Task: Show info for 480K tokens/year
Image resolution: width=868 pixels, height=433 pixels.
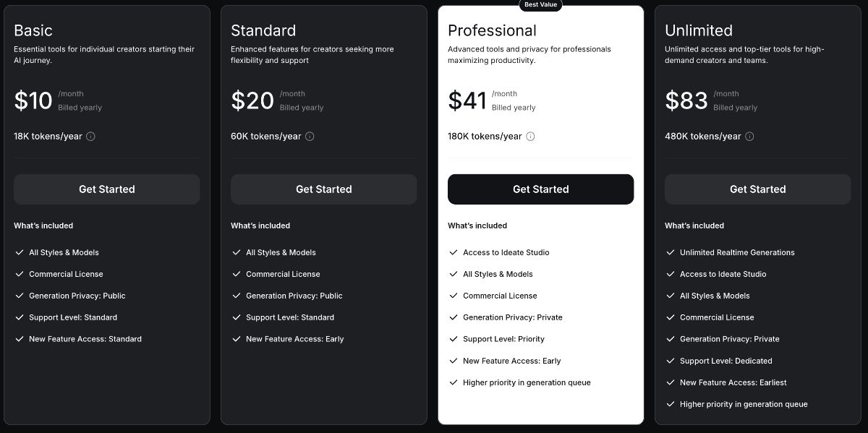Action: (749, 137)
